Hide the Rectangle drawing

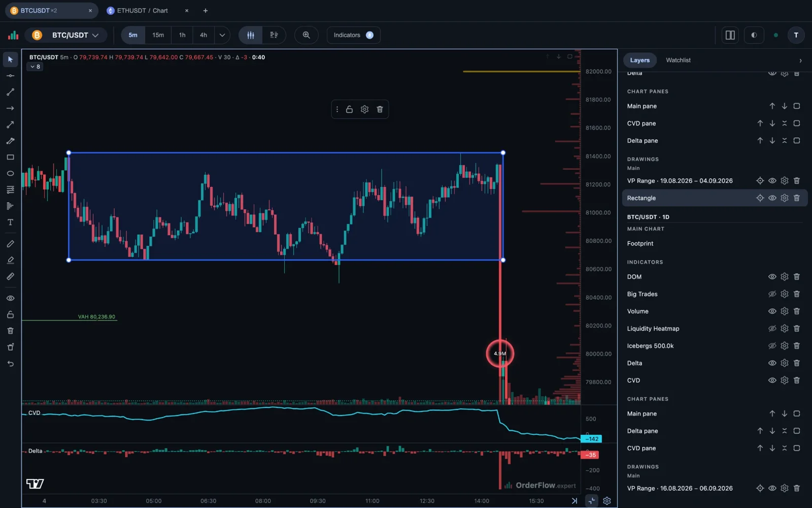(772, 198)
